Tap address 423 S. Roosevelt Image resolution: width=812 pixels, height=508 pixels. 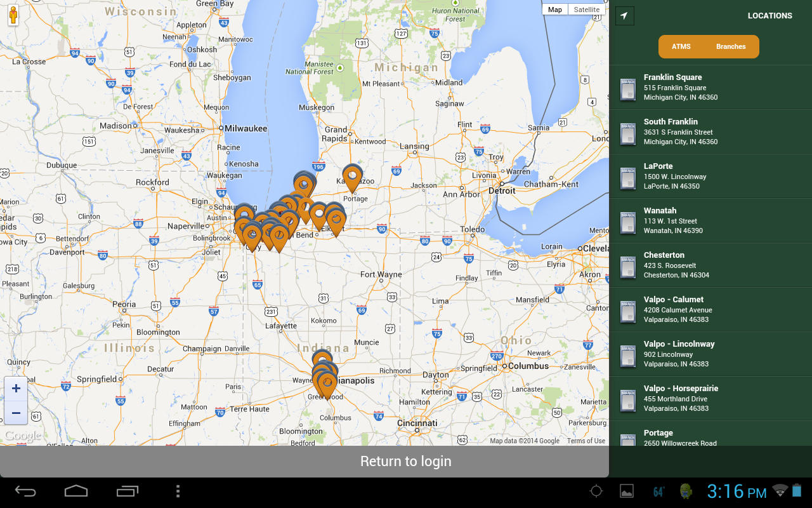670,266
